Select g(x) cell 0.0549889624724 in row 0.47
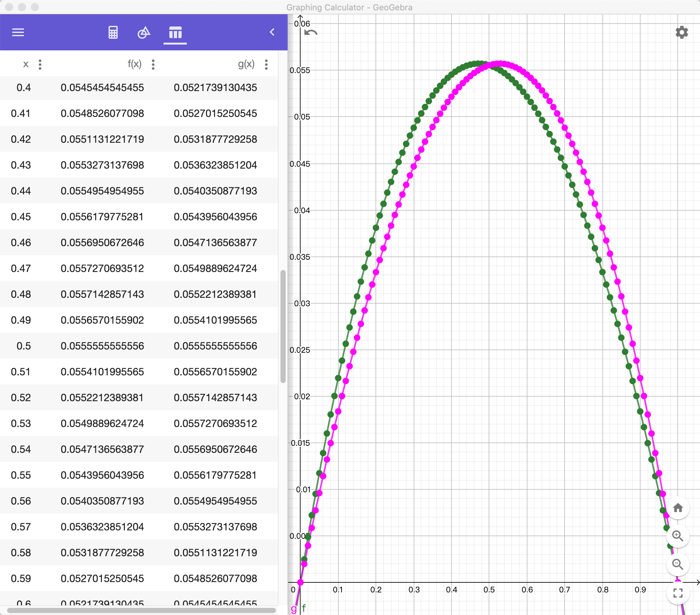The image size is (700, 615). click(216, 268)
